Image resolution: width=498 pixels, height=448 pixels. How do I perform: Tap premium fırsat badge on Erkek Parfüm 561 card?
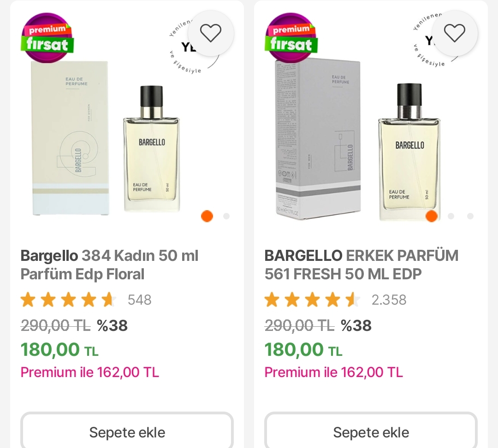coord(291,38)
